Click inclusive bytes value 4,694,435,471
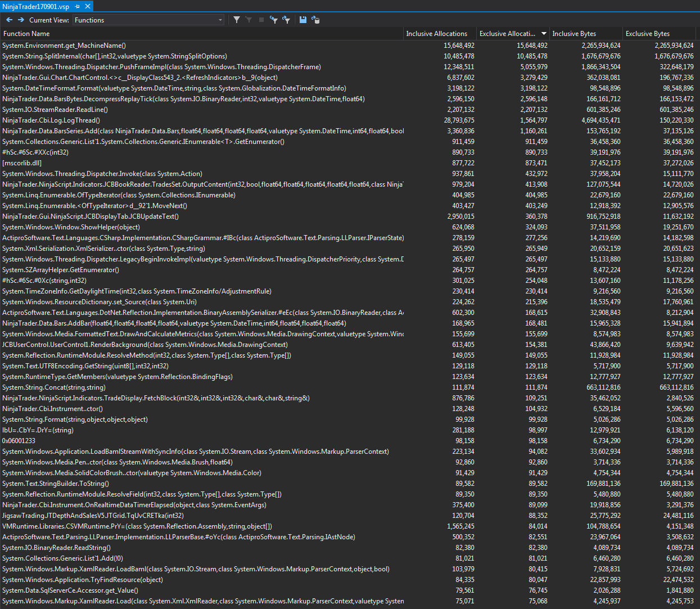This screenshot has width=700, height=609. 601,120
